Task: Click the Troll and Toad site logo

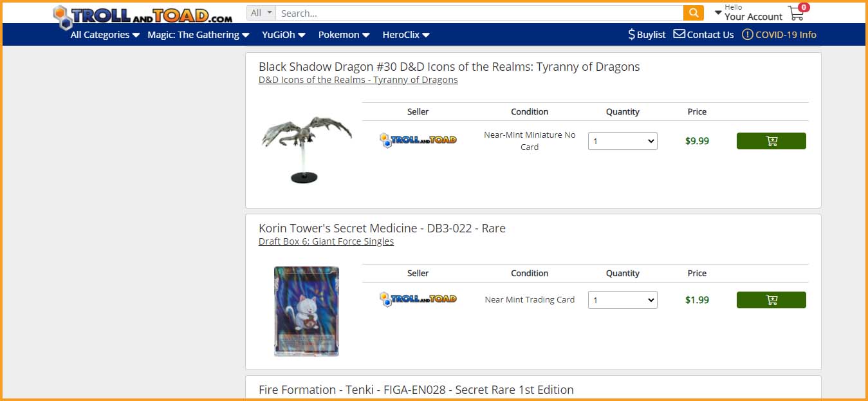Action: point(142,16)
